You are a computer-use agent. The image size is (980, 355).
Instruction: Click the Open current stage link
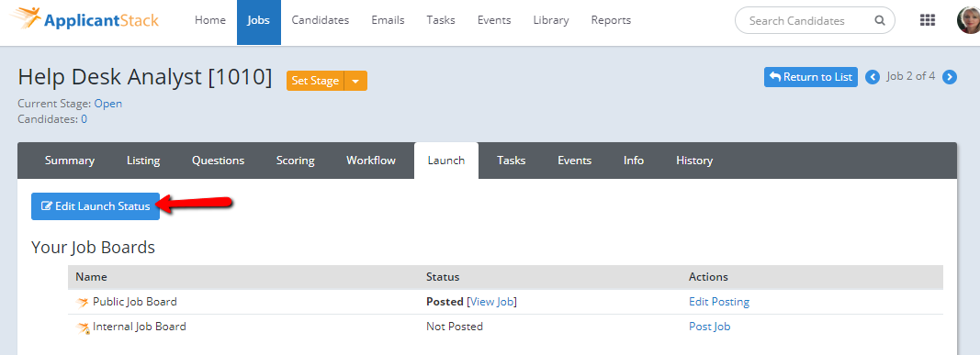click(x=108, y=104)
